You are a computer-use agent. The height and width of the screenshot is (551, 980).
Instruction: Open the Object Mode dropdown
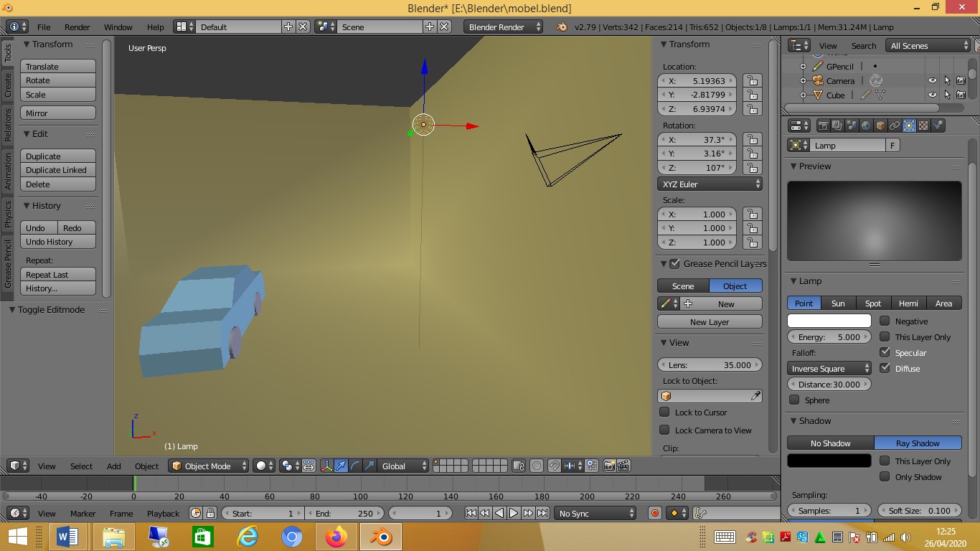click(x=208, y=466)
